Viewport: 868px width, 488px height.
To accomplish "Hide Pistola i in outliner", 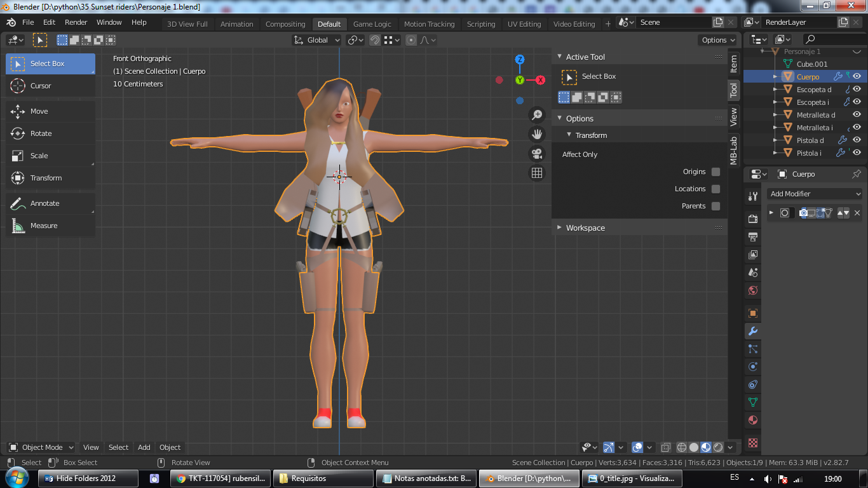I will point(857,152).
